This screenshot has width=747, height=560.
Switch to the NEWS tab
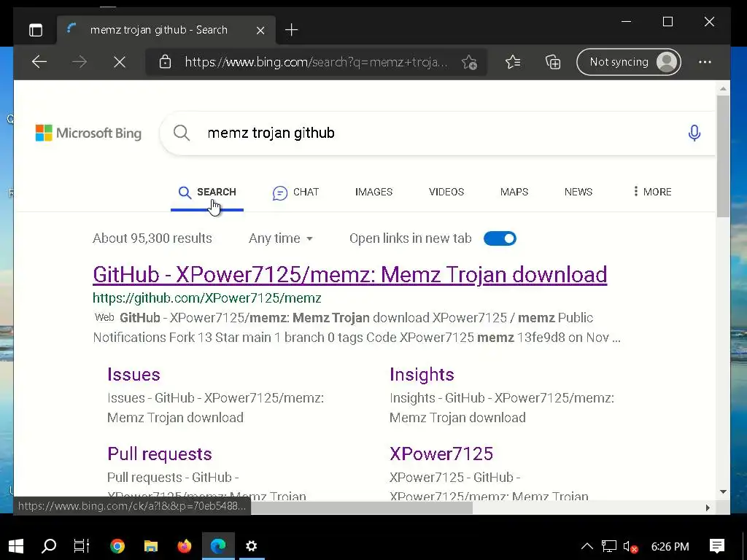coord(578,192)
